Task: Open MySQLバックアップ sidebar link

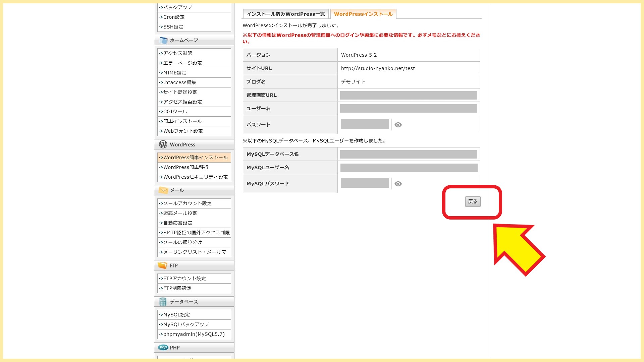Action: pos(186,324)
